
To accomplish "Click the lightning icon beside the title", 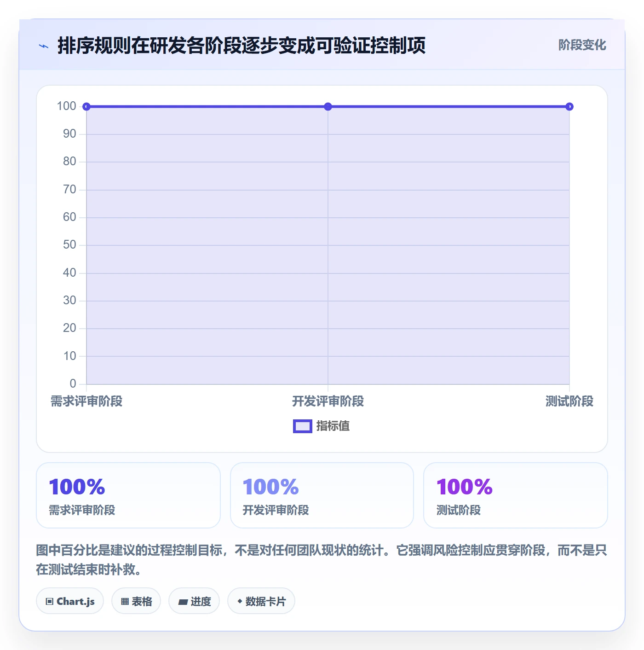I will 44,46.
